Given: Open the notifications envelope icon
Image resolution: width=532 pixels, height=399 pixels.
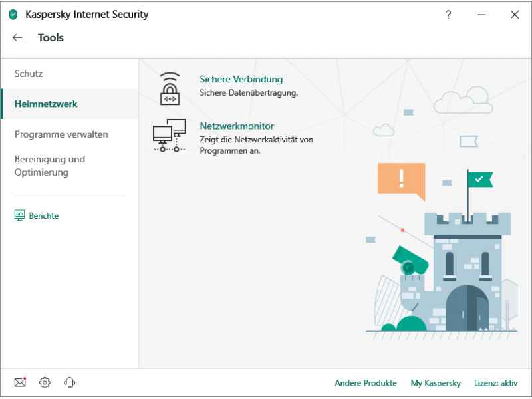Looking at the screenshot, I should click(20, 382).
